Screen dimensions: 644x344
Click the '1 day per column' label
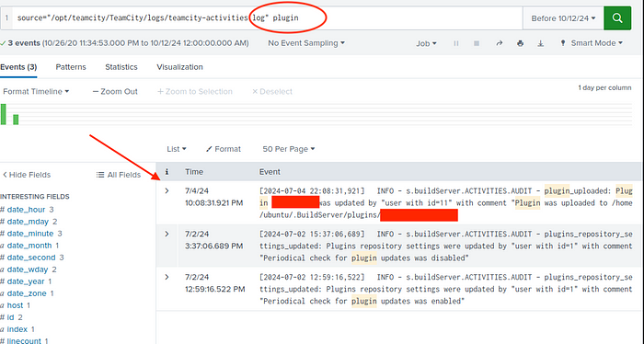click(604, 87)
